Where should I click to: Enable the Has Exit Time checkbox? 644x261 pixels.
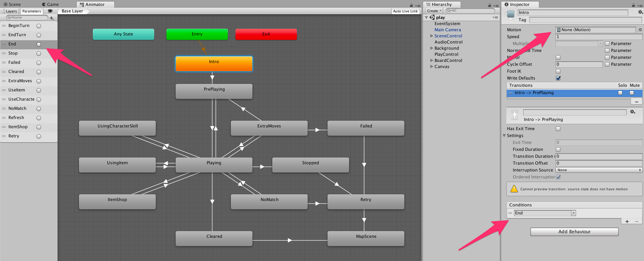pos(558,129)
